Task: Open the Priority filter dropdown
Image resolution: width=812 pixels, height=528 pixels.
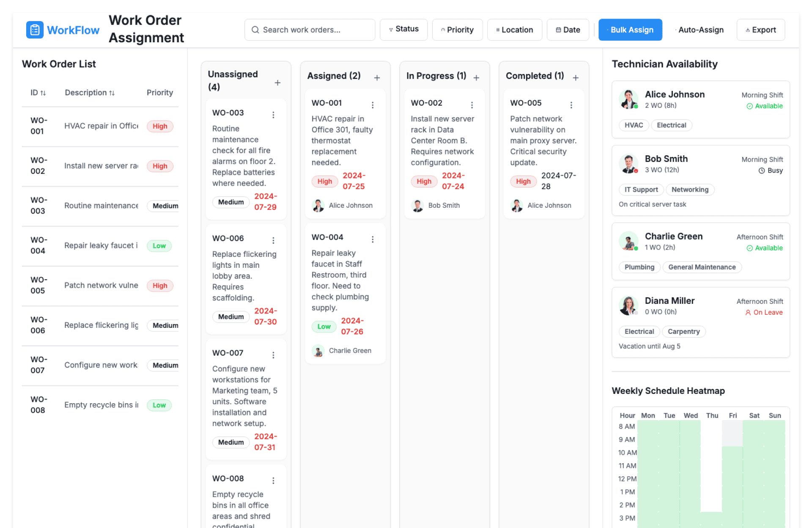Action: pyautogui.click(x=457, y=30)
